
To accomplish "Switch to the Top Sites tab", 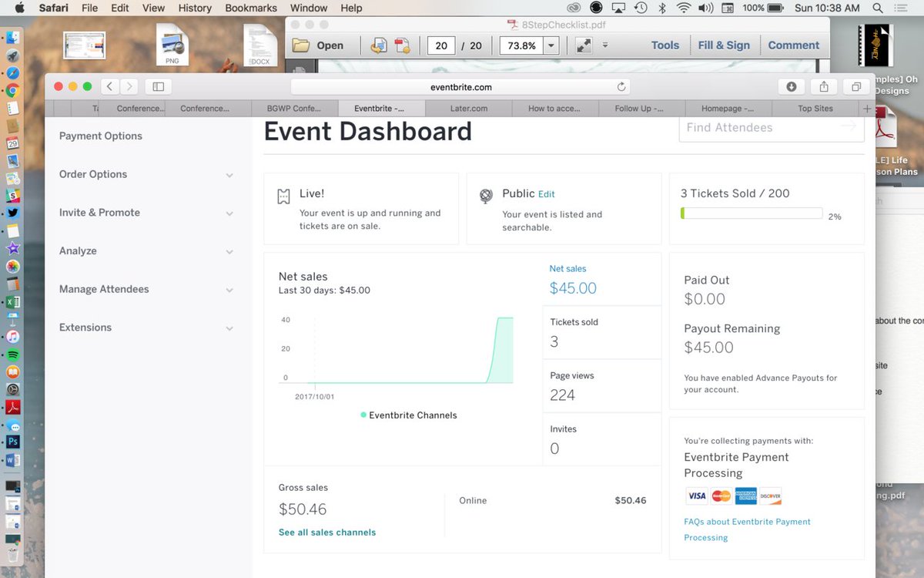I will (815, 109).
